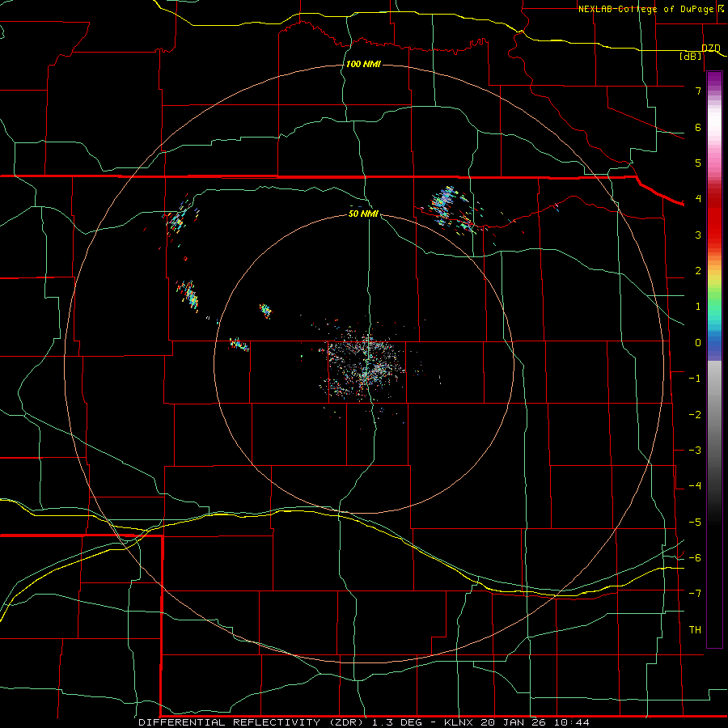Click the 100 NMI range ring label

(363, 64)
